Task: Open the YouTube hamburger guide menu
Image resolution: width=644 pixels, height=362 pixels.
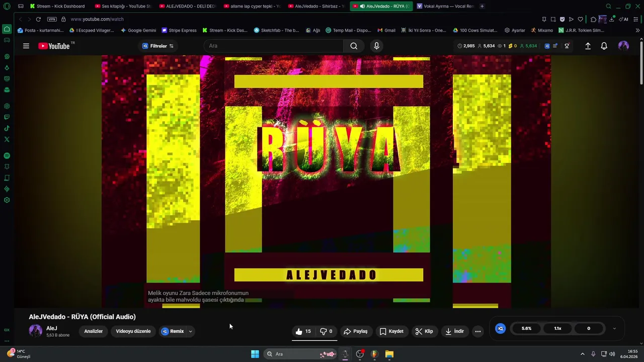Action: 26,46
